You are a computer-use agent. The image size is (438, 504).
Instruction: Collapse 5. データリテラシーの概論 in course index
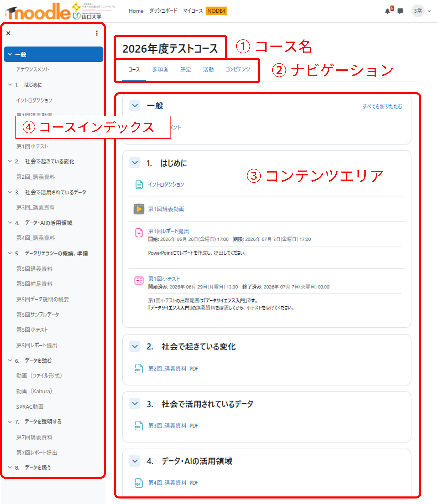coord(10,253)
